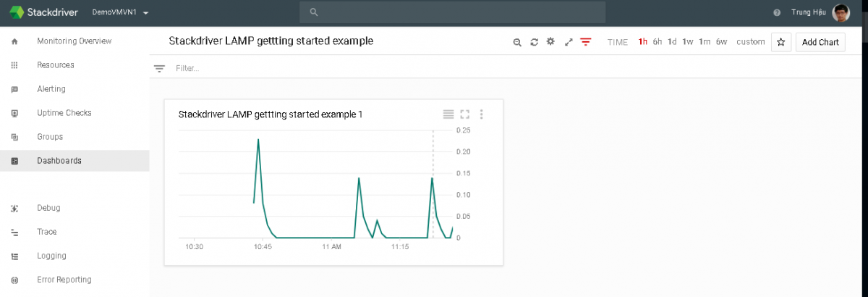Open dashboard settings gear icon

click(x=550, y=42)
